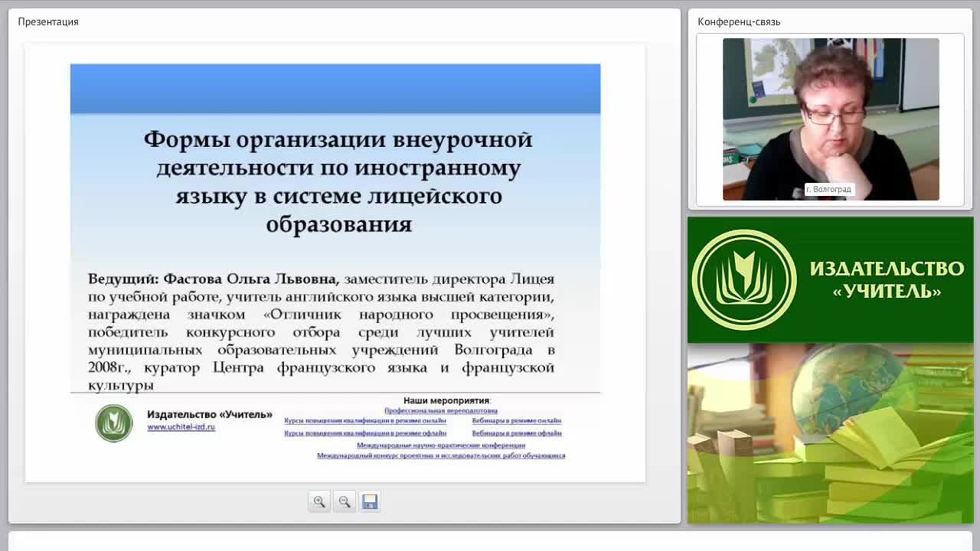
Task: Click the presenter name Фастова Ольга Львовна
Action: click(x=252, y=279)
